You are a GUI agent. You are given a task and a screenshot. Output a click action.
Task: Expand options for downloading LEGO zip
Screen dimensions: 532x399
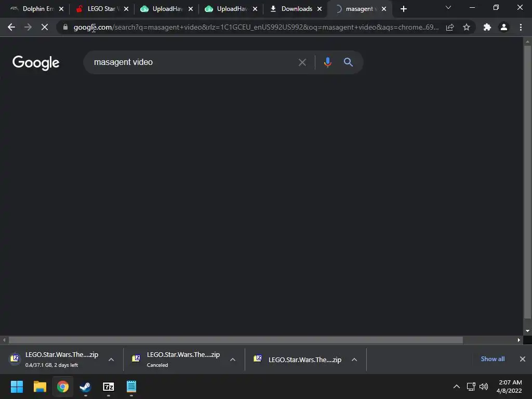pos(111,360)
